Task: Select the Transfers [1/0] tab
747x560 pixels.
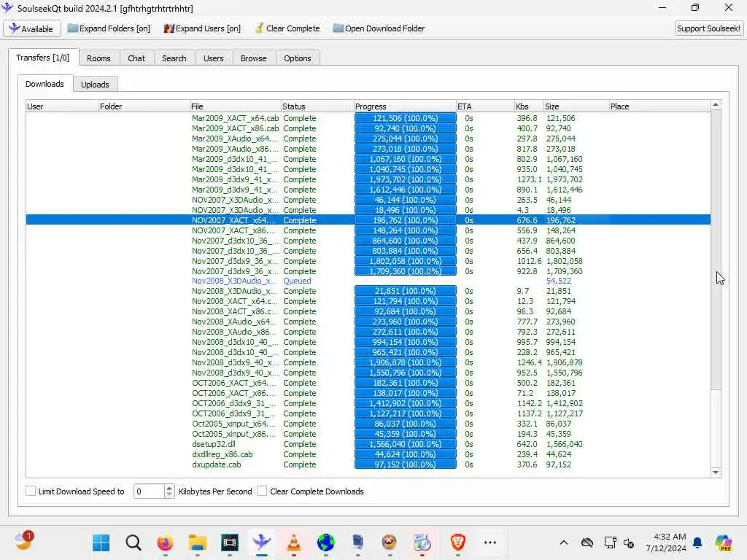Action: pyautogui.click(x=43, y=58)
